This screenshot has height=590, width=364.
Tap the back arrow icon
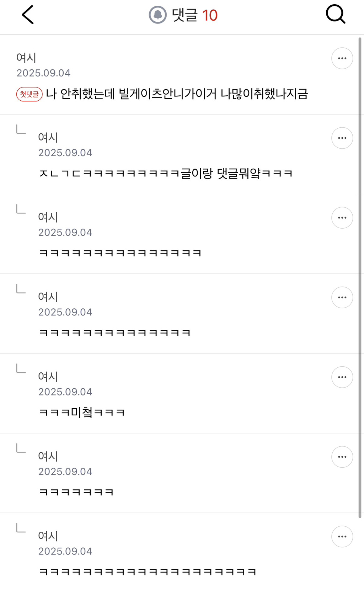point(28,15)
